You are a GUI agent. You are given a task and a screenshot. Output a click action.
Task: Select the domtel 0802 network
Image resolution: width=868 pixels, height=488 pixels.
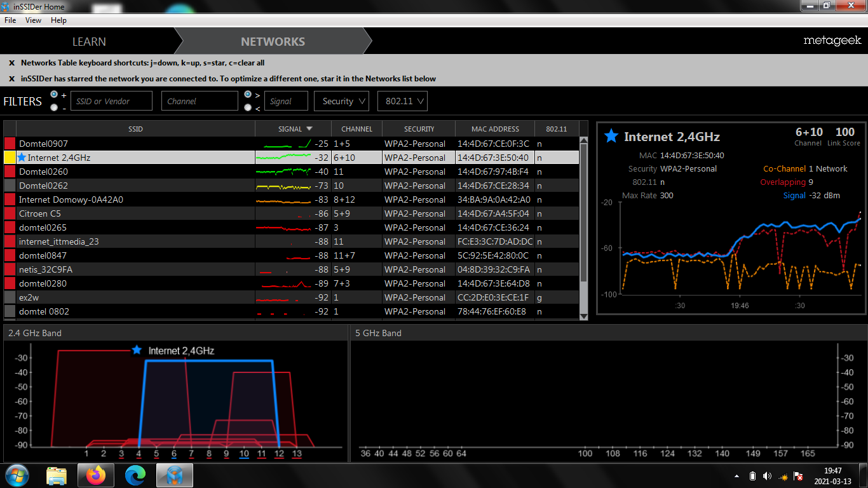pyautogui.click(x=292, y=311)
